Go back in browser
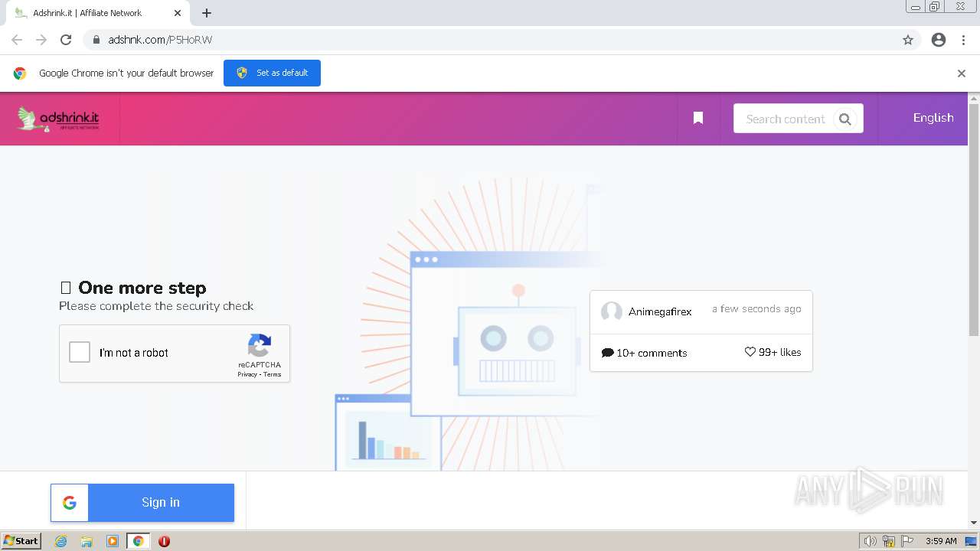This screenshot has width=980, height=551. coord(17,40)
